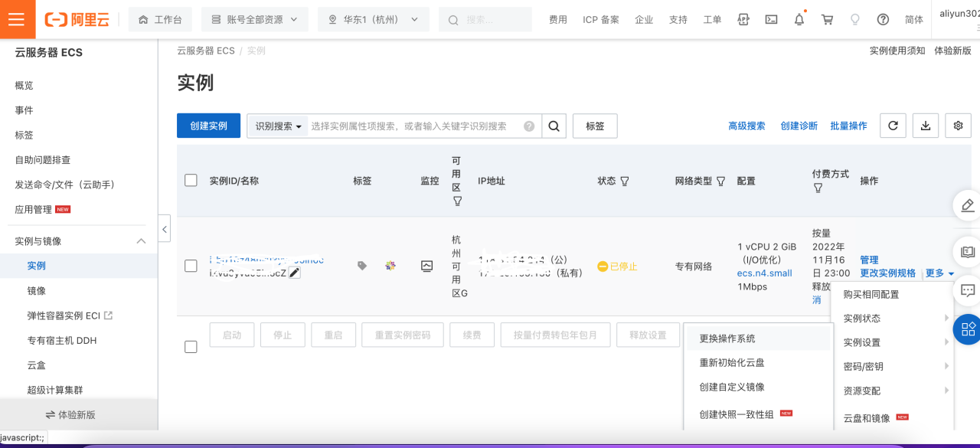Click the API developer tool icon in header
The width and height of the screenshot is (980, 448).
tap(743, 19)
